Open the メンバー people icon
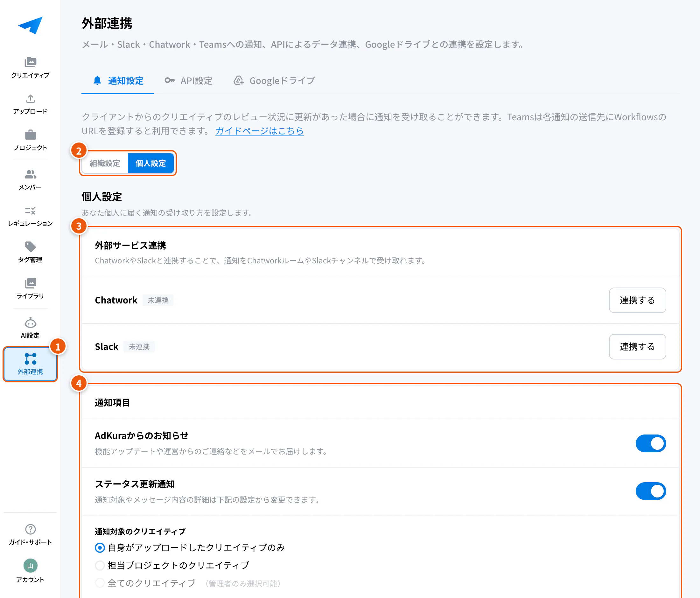Image resolution: width=700 pixels, height=598 pixels. click(30, 174)
